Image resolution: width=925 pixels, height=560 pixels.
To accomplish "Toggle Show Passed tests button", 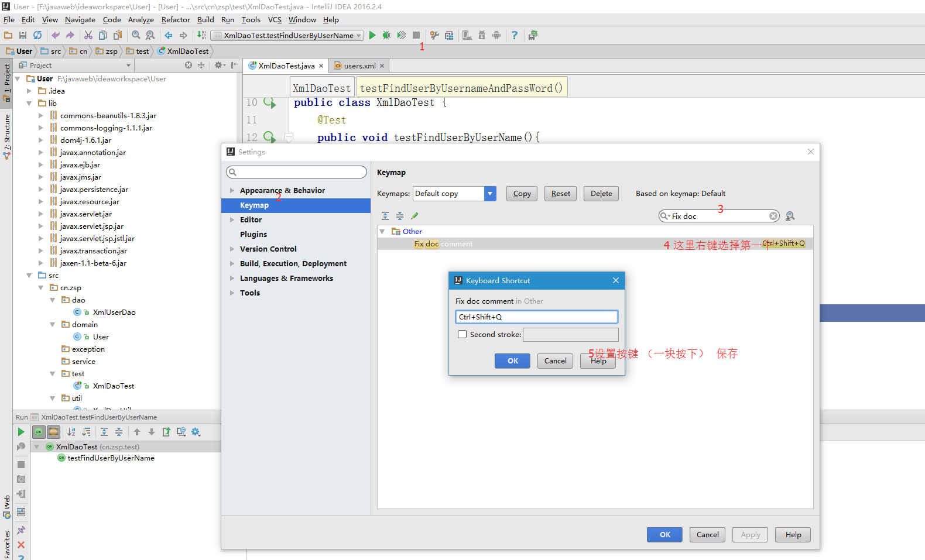I will point(39,432).
